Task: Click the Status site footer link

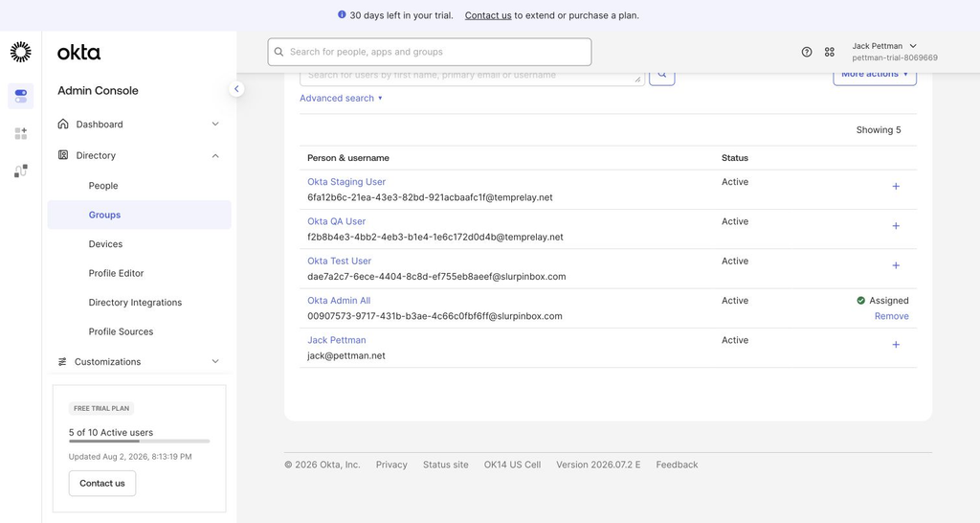Action: 446,465
